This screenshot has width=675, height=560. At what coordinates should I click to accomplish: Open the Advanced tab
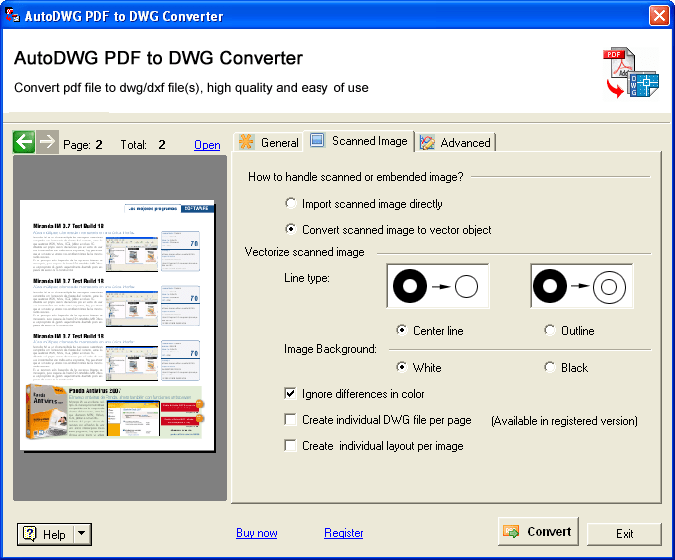(456, 142)
